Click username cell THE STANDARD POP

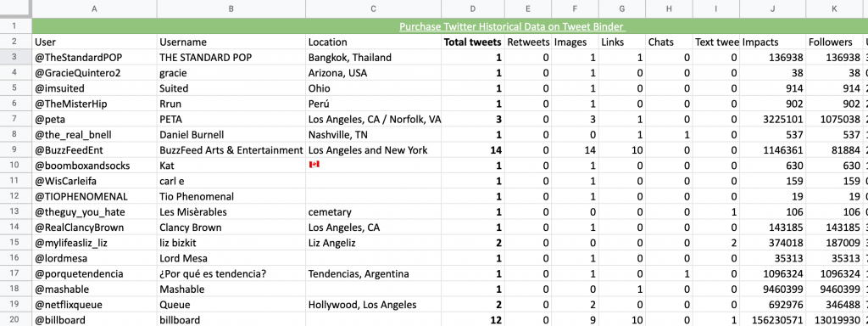(x=231, y=58)
